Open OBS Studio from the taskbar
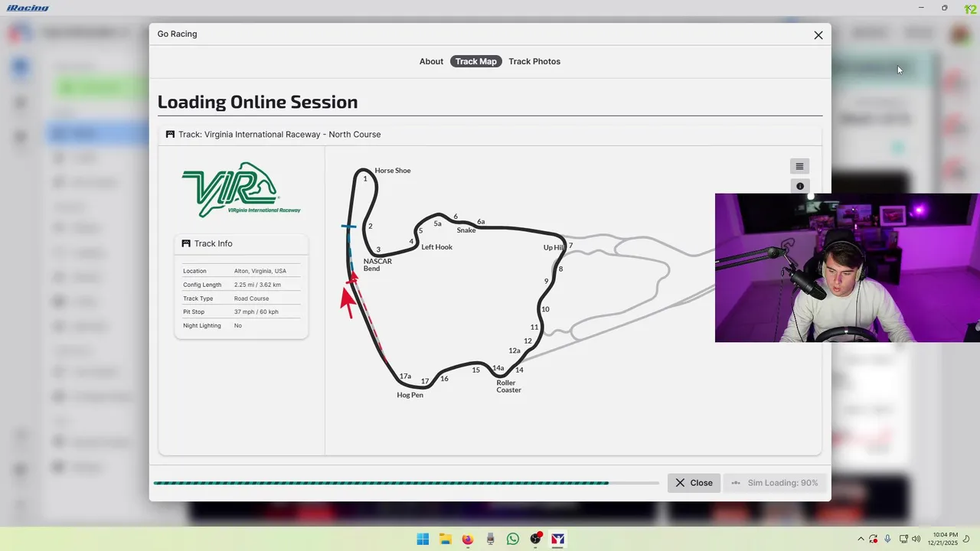 pos(535,539)
